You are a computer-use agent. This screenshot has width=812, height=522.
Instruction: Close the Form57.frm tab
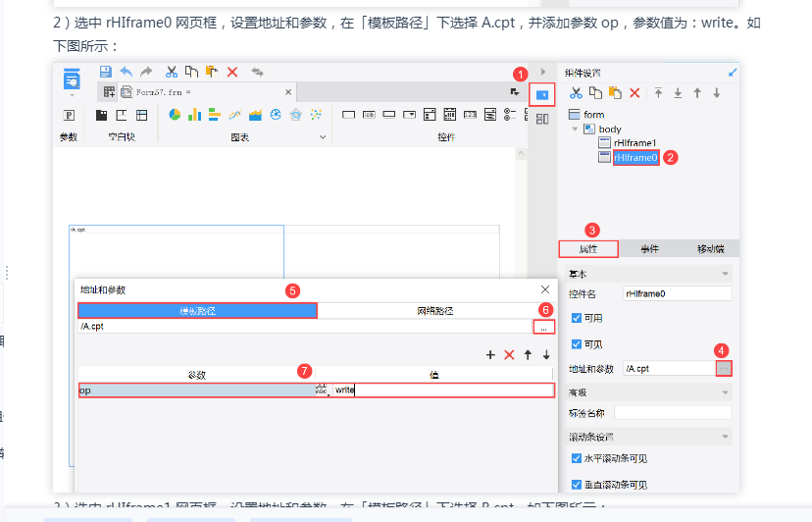pos(288,92)
